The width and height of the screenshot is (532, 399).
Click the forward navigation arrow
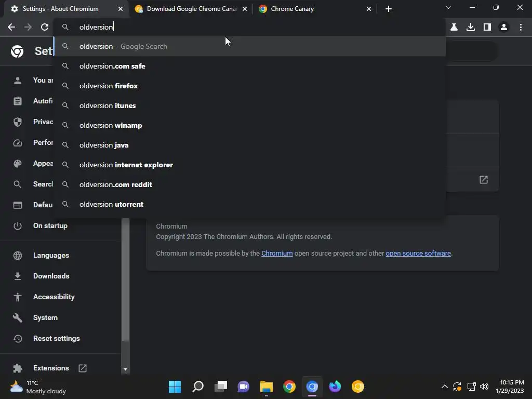coord(28,27)
